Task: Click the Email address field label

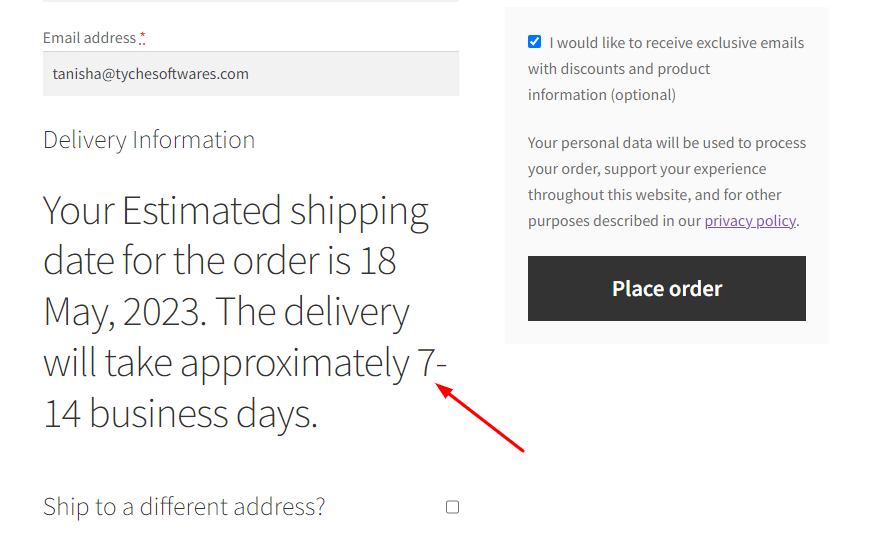Action: click(89, 38)
